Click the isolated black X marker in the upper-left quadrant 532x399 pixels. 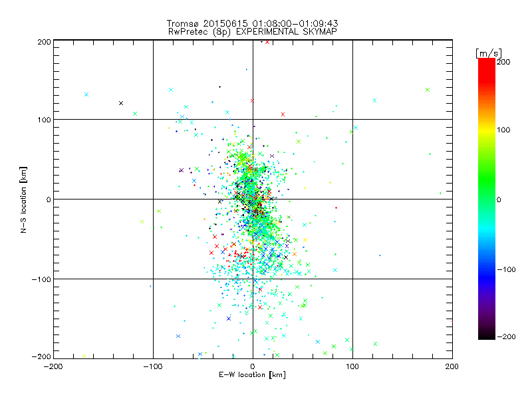coord(121,103)
